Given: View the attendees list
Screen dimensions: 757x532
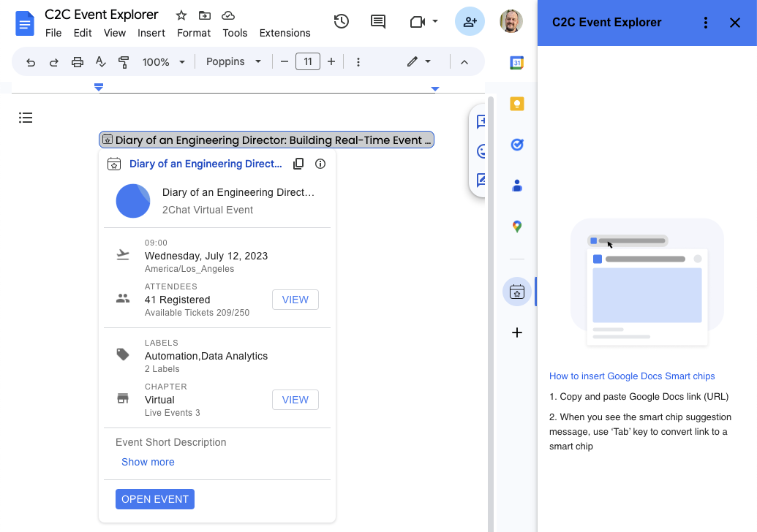Looking at the screenshot, I should coord(295,300).
